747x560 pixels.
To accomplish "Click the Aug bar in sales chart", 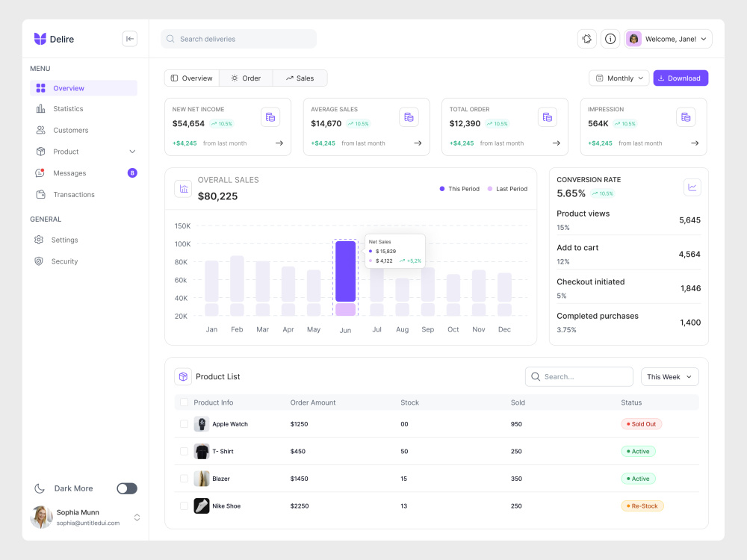I will click(x=402, y=296).
